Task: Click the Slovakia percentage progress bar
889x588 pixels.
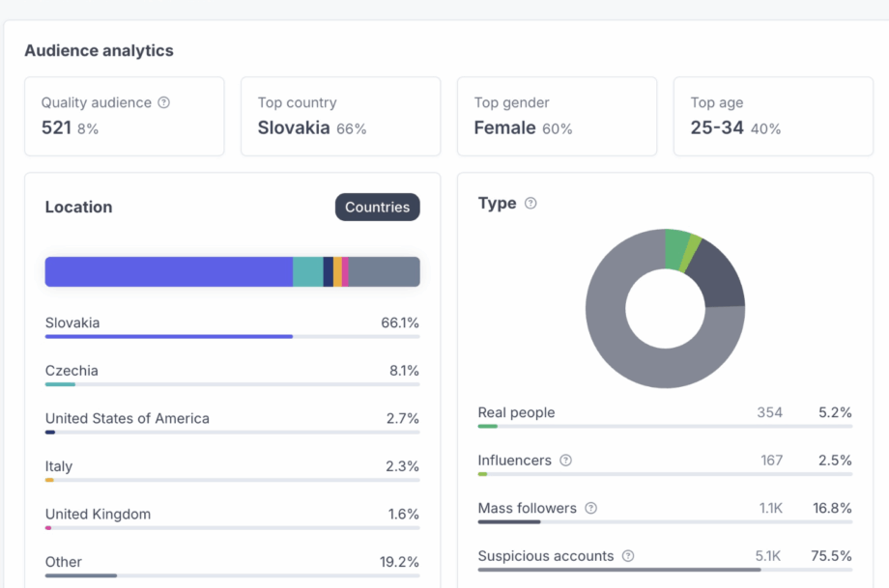Action: (169, 337)
